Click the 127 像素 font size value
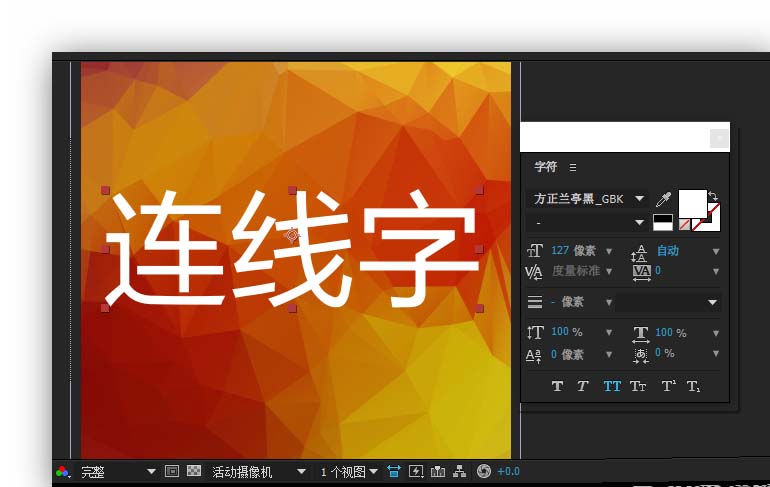 point(573,251)
